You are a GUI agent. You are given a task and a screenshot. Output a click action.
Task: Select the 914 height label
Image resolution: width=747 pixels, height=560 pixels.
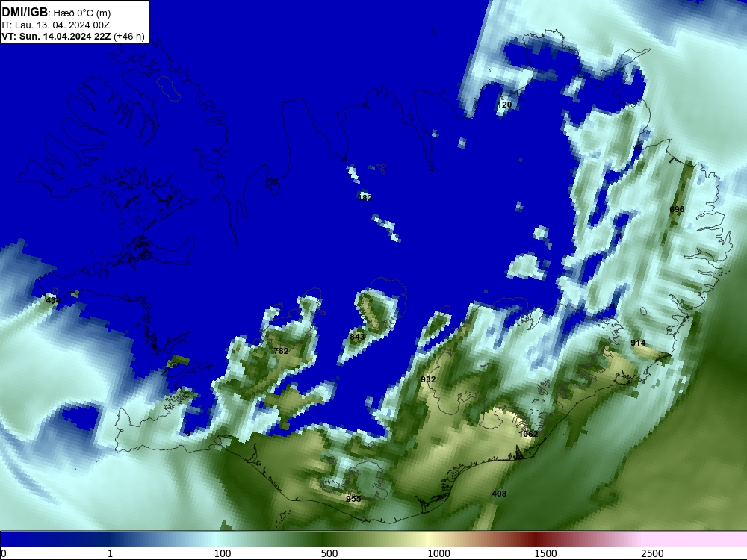pyautogui.click(x=638, y=343)
